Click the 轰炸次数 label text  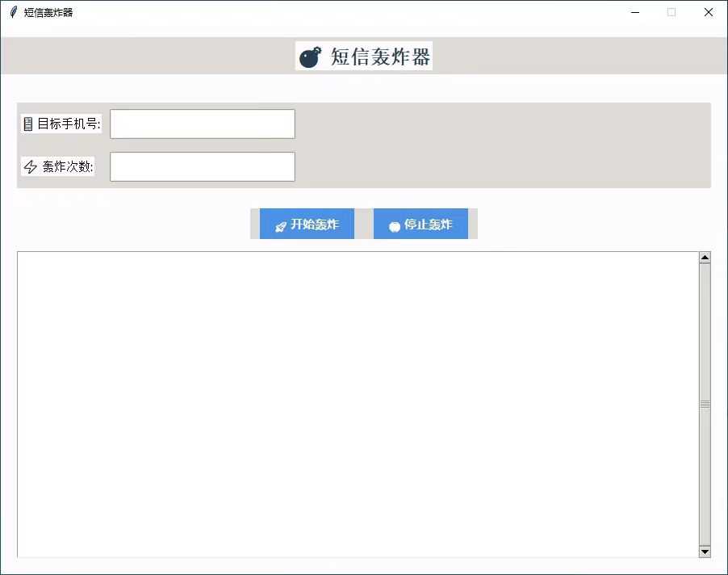(x=68, y=167)
